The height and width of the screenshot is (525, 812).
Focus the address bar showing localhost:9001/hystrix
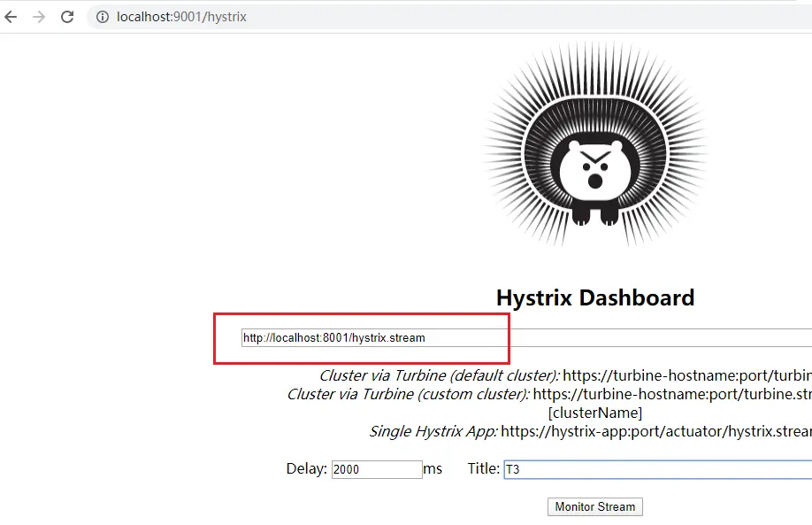[x=449, y=17]
